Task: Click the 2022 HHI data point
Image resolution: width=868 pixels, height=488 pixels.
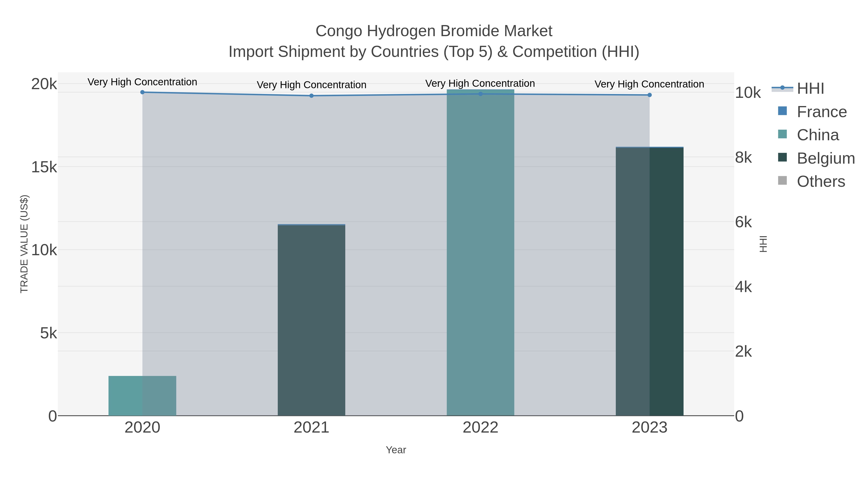Action: coord(481,94)
